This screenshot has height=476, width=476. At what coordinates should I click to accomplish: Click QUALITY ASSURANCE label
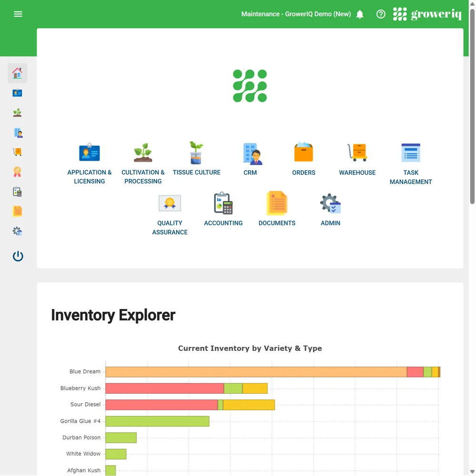coord(169,228)
